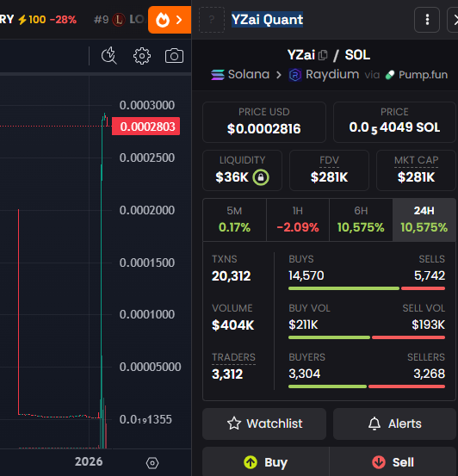Click the Pump.fun pill icon
Viewport: 458px width, 476px height.
point(390,75)
